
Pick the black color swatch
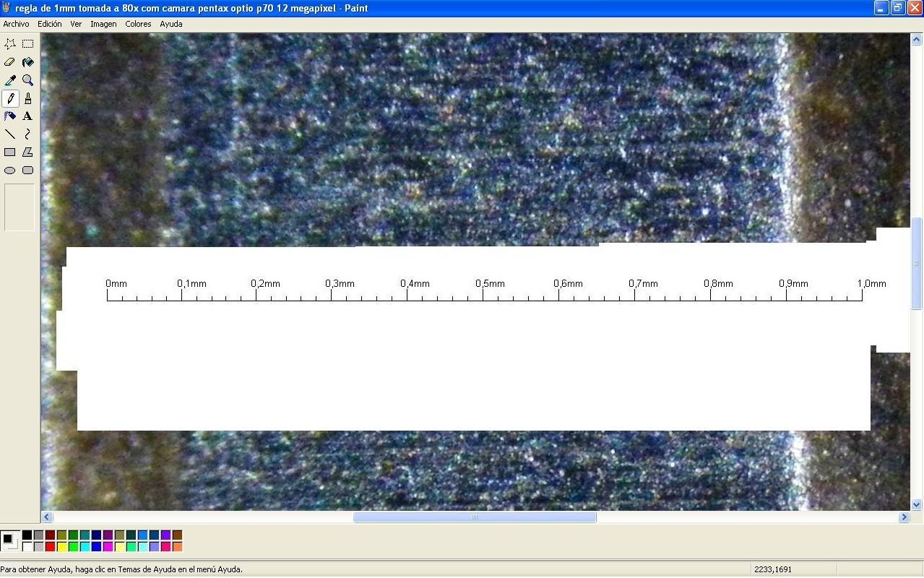27,535
